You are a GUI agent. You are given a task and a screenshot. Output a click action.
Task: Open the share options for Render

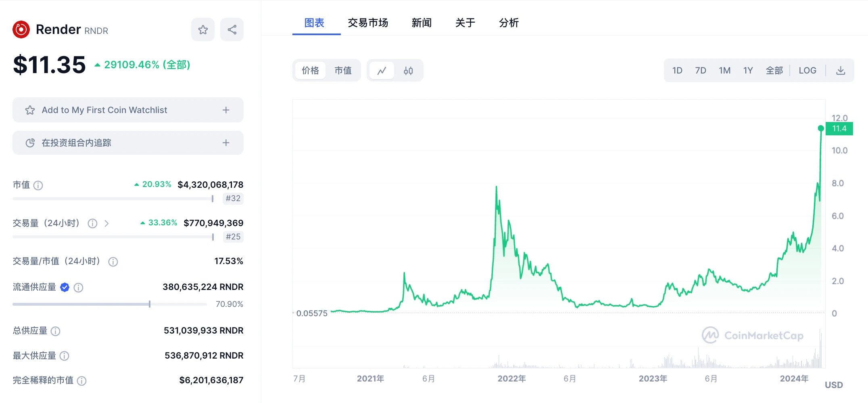pyautogui.click(x=232, y=29)
